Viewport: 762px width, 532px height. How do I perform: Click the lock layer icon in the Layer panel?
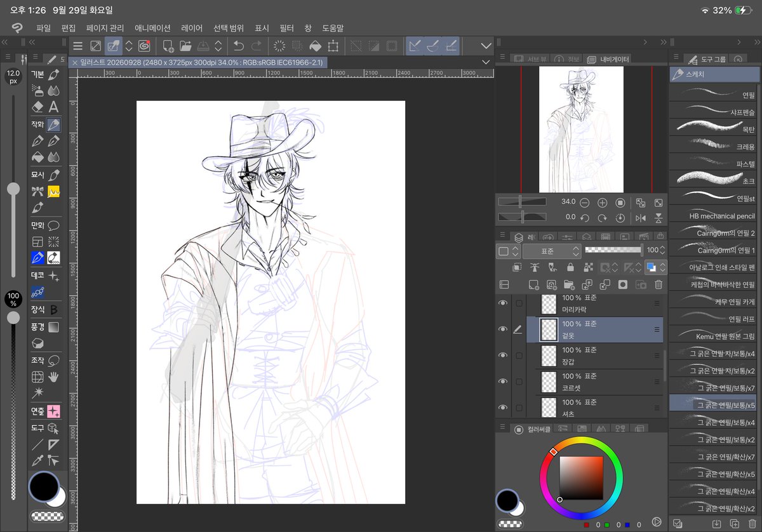(570, 267)
